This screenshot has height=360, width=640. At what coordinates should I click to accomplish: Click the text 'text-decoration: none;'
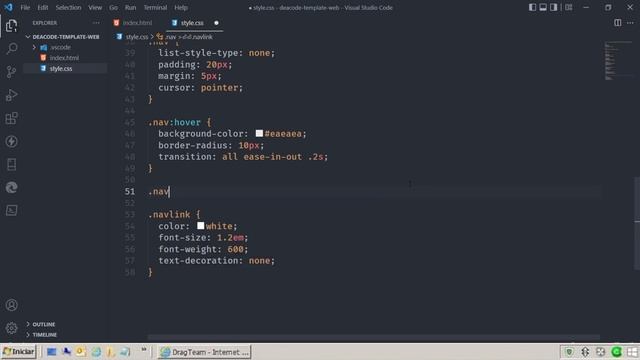point(216,260)
